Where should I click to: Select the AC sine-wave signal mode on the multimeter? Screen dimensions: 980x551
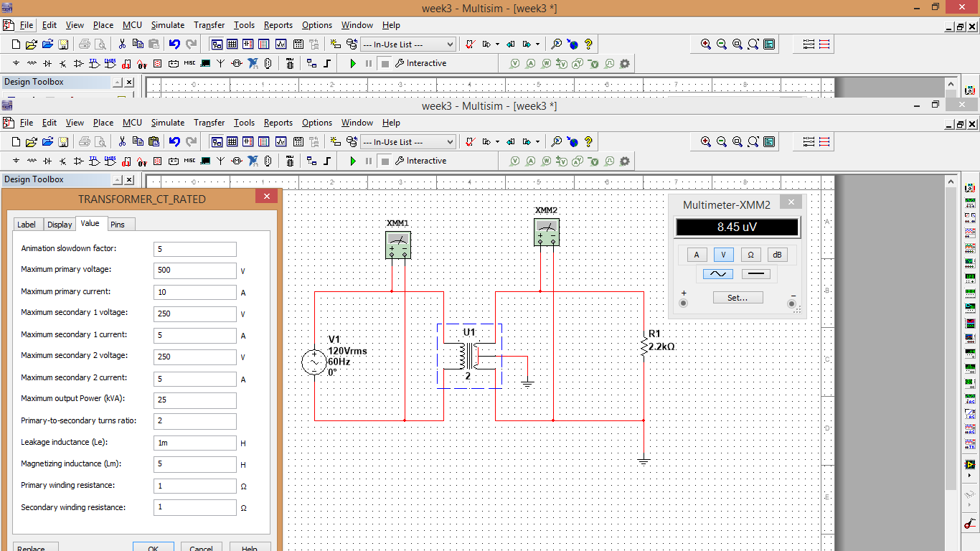[x=718, y=274]
